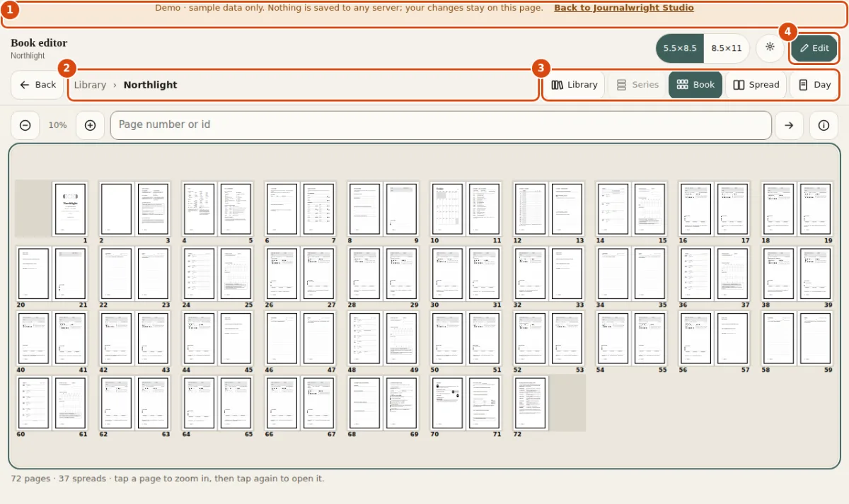Open page 64 thumbnail
The image size is (849, 504).
[x=200, y=403]
